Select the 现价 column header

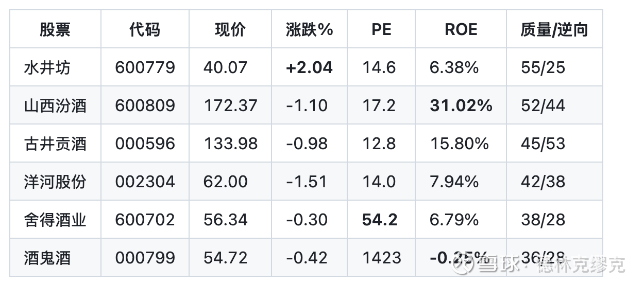tap(230, 29)
